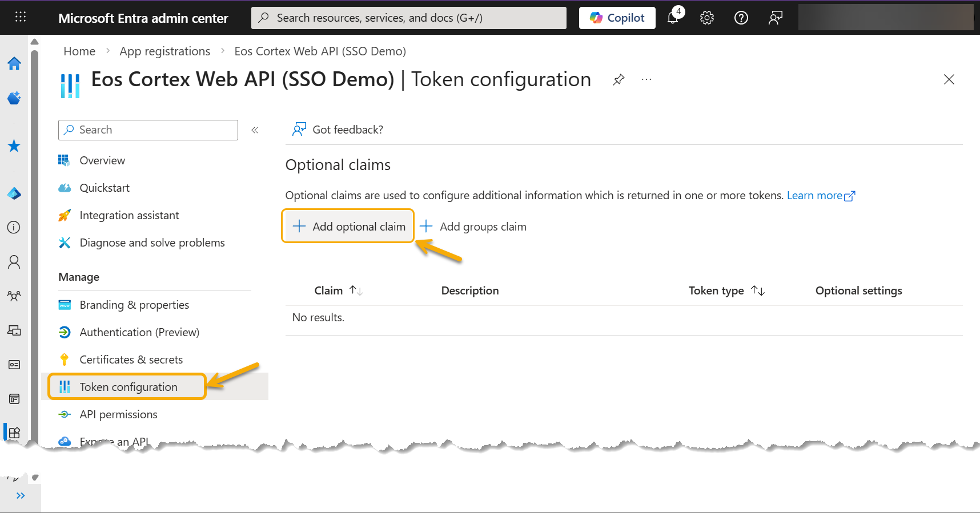Open Users person icon in left rail

click(x=14, y=262)
